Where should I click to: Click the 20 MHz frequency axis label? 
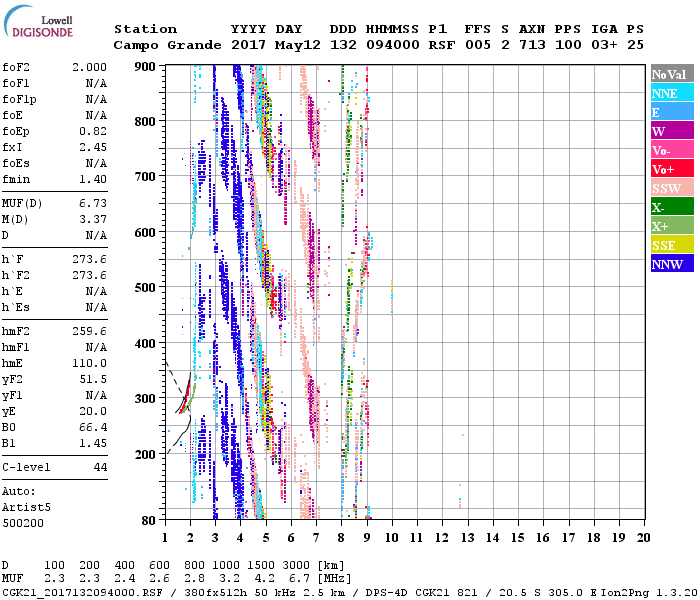pyautogui.click(x=643, y=538)
